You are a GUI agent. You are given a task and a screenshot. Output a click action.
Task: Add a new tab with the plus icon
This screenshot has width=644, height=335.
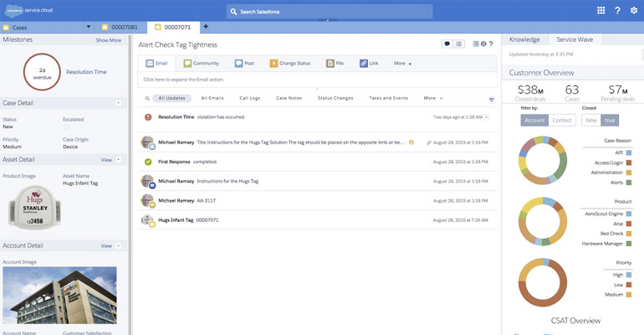[x=206, y=27]
